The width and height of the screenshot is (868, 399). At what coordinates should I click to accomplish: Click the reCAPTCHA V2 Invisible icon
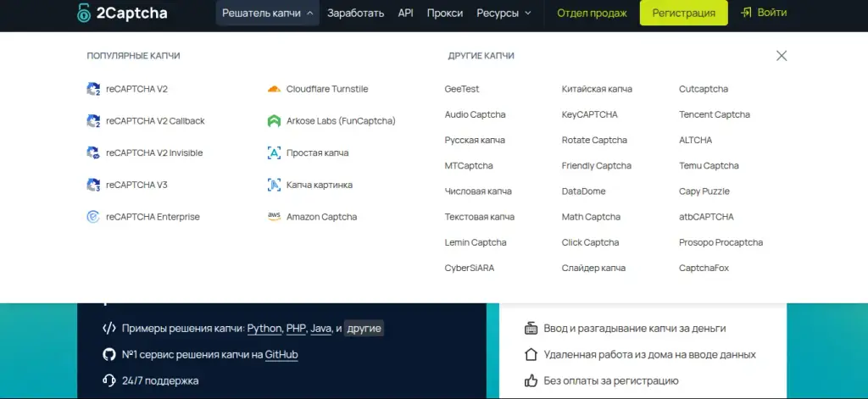point(93,152)
